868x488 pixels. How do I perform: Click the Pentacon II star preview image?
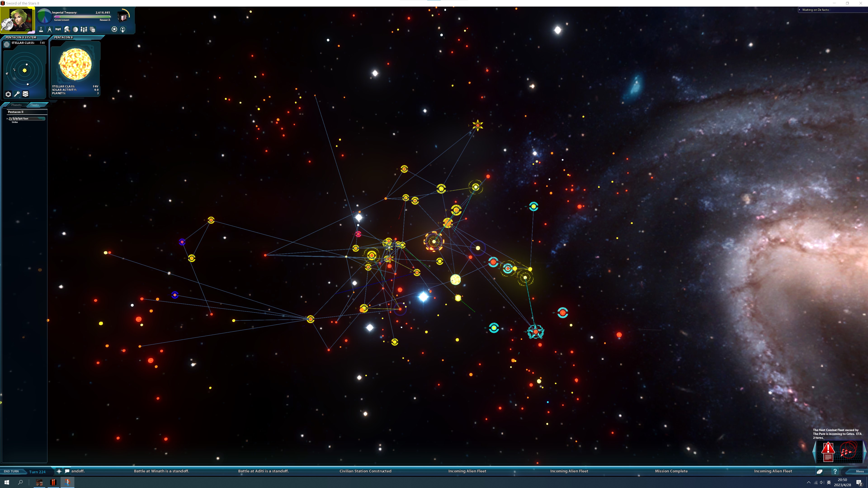[75, 64]
